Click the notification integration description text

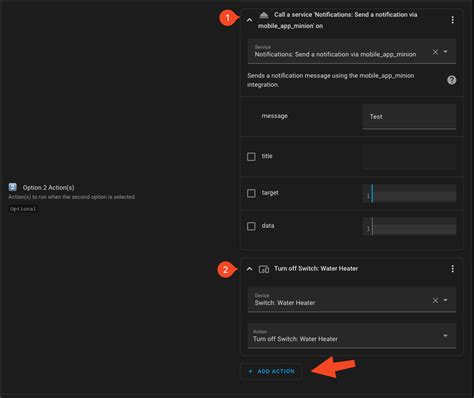coord(331,80)
